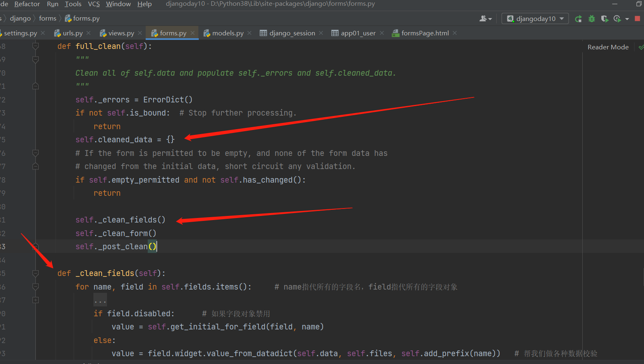The width and height of the screenshot is (644, 364).
Task: Collapse the full_clean docstring fold marker
Action: point(35,60)
